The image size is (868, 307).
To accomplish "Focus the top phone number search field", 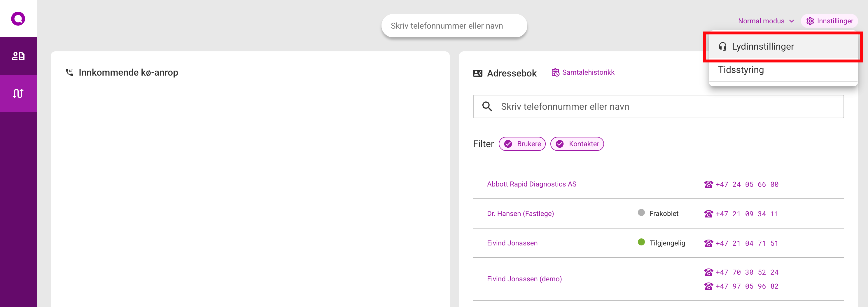I will pyautogui.click(x=454, y=26).
